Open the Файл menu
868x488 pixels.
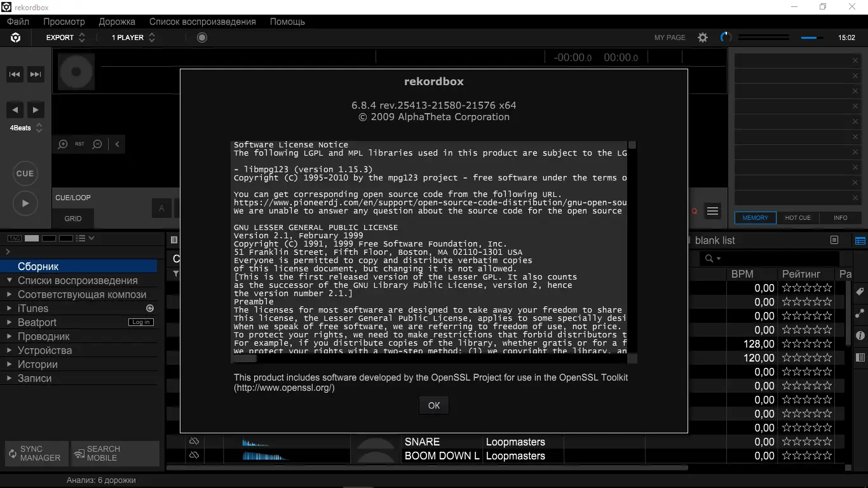click(x=18, y=22)
